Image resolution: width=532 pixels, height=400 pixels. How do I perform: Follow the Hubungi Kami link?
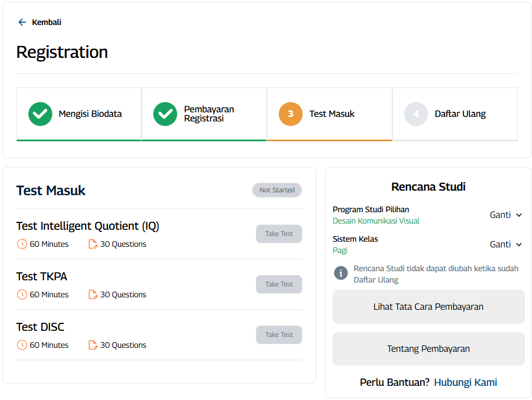[x=465, y=382]
